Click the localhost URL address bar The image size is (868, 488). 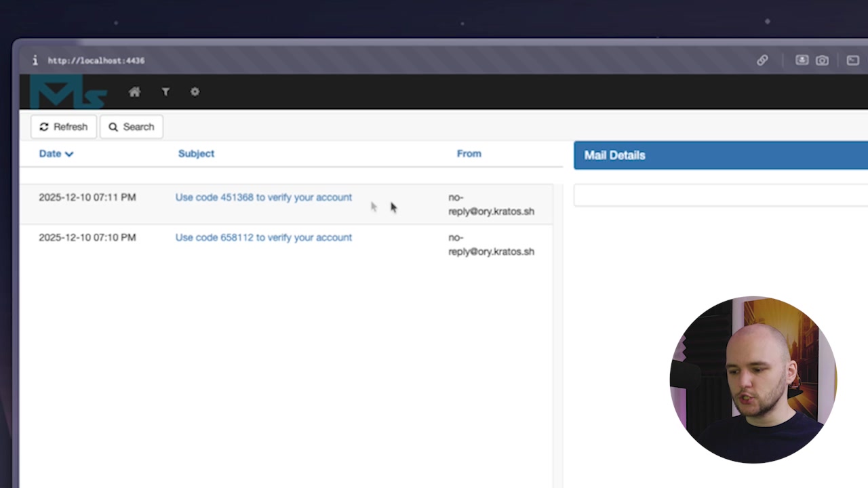96,60
